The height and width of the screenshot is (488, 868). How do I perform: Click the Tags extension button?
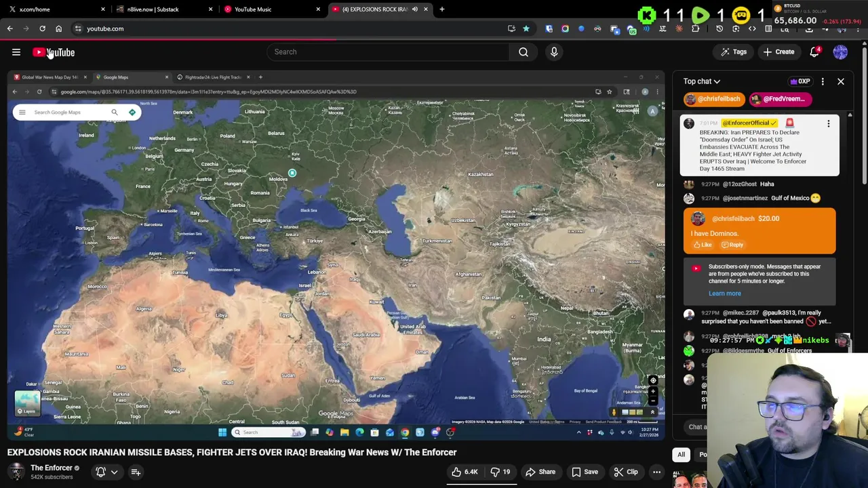click(x=733, y=52)
